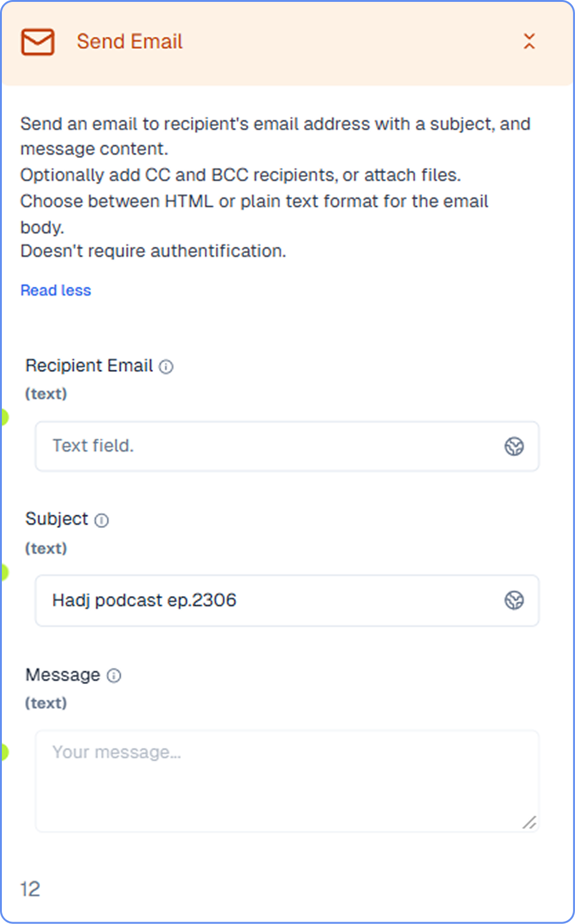Click the Message box resize handle

(529, 822)
